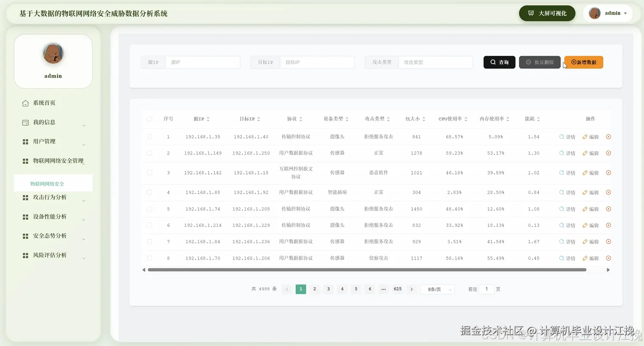This screenshot has width=644, height=346.
Task: Click the horizontal table scrollbar
Action: 367,270
